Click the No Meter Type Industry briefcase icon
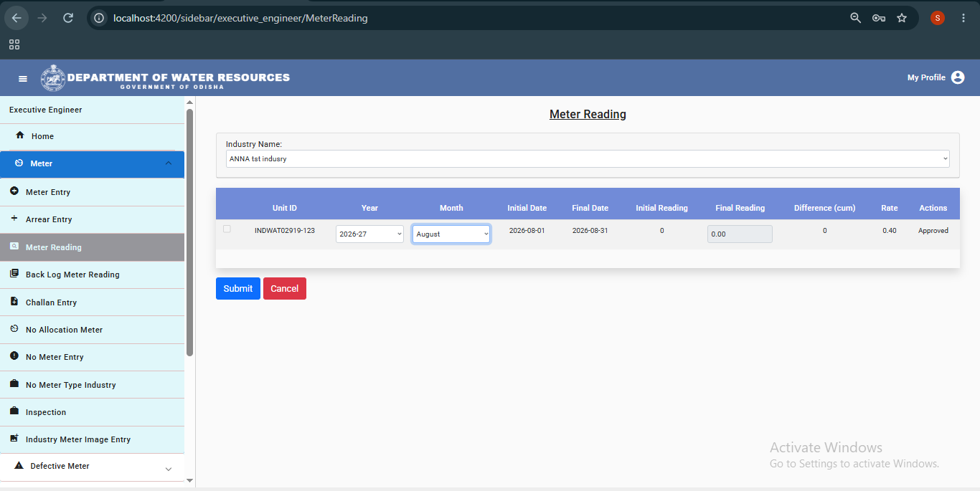Image resolution: width=980 pixels, height=491 pixels. [14, 384]
